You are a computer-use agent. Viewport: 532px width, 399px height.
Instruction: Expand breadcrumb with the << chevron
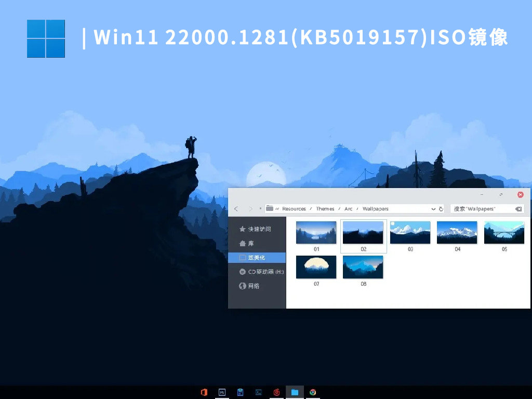pos(277,208)
